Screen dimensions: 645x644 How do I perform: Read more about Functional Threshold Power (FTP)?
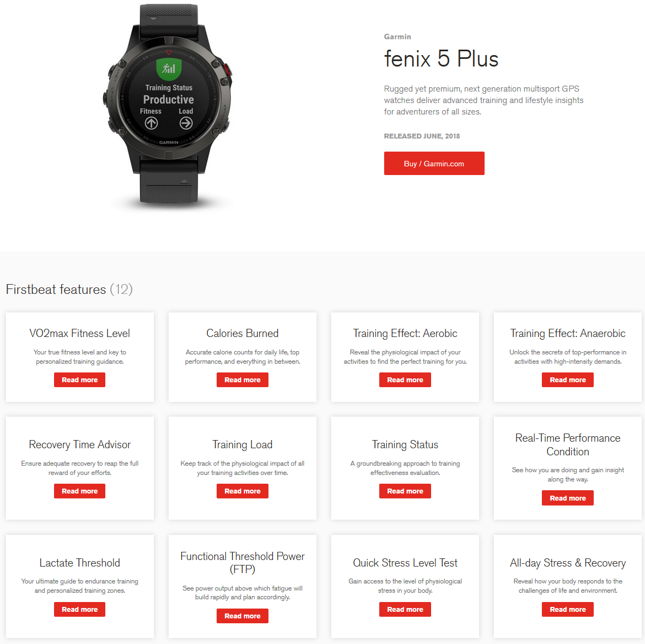(242, 616)
